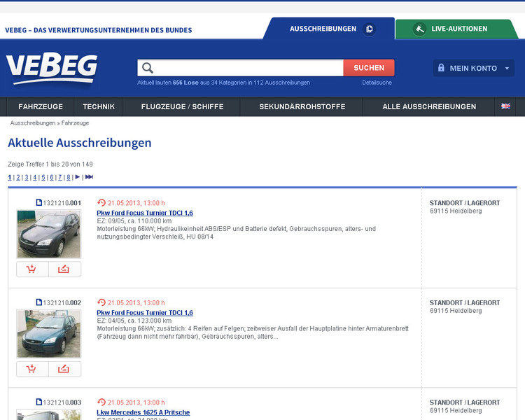Screen dimensions: 525x420
Task: Go to results page 5
Action: click(x=43, y=178)
